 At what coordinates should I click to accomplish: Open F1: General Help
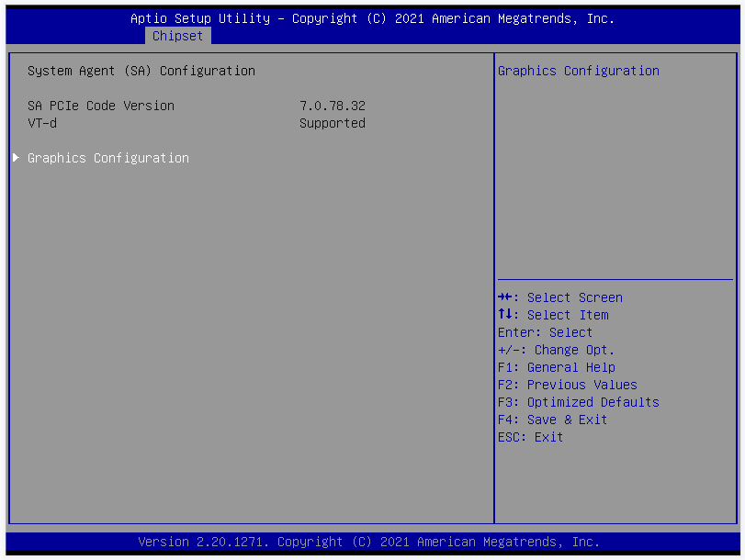point(557,367)
